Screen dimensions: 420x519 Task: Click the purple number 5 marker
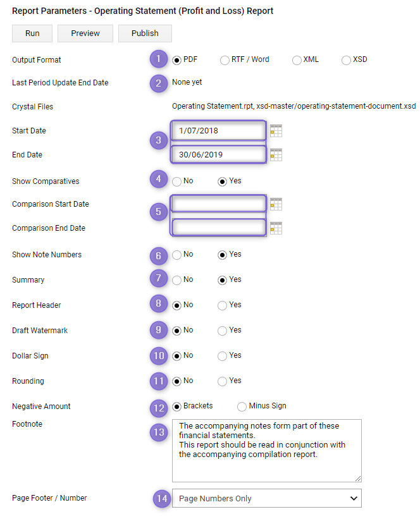pyautogui.click(x=159, y=212)
